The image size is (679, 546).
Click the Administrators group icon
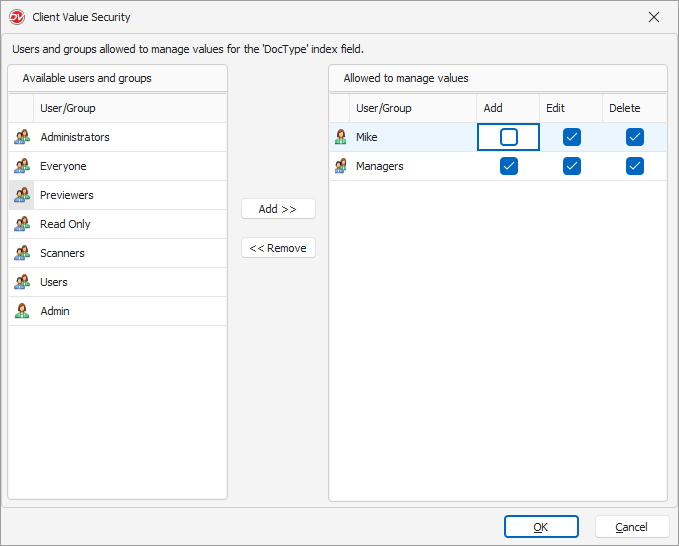[22, 137]
